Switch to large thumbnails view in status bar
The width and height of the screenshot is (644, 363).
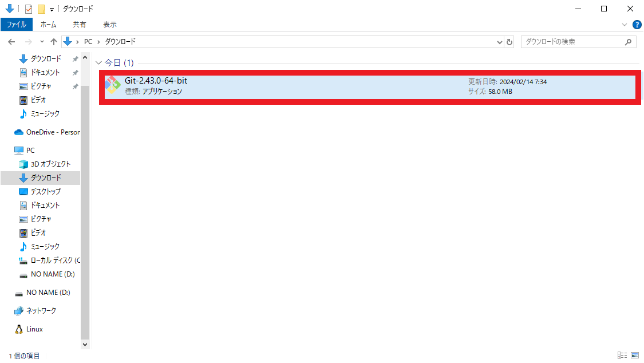(635, 355)
